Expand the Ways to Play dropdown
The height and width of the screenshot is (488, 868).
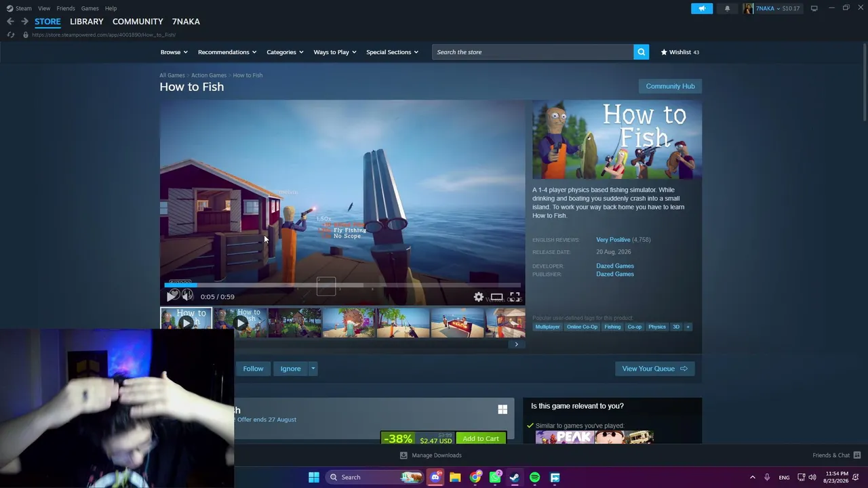tap(335, 52)
